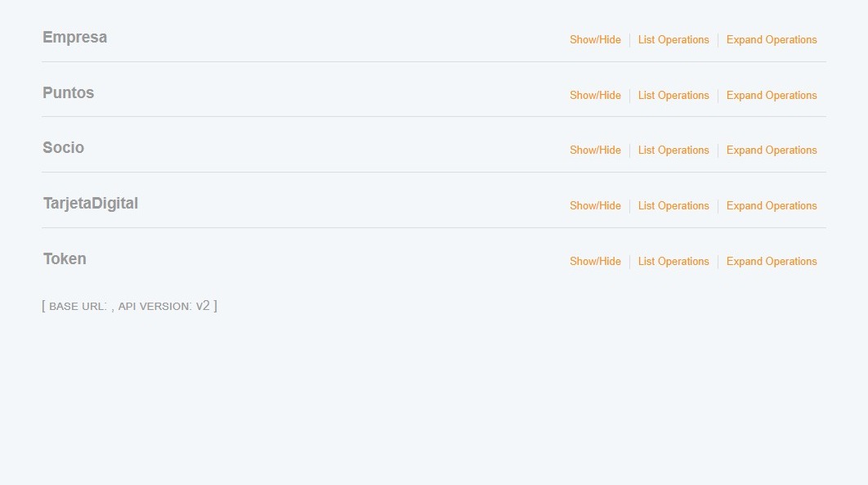Open the Empresa resource heading
The height and width of the screenshot is (485, 868).
coord(74,38)
